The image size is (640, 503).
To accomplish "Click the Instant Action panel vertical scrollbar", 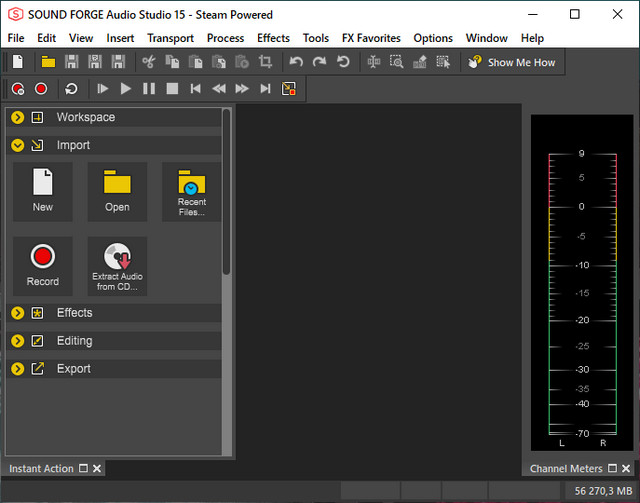I will [227, 190].
